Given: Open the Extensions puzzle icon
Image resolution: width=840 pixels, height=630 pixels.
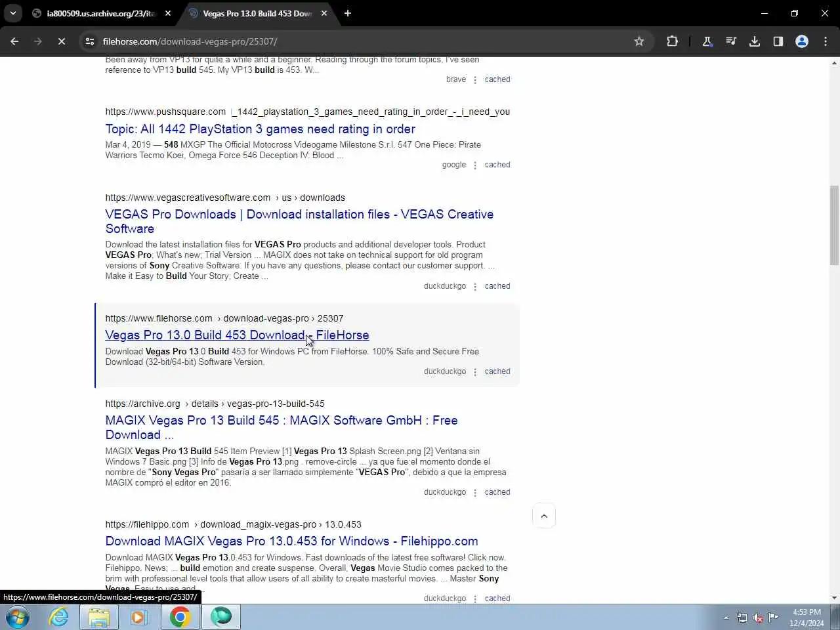Looking at the screenshot, I should click(x=672, y=41).
